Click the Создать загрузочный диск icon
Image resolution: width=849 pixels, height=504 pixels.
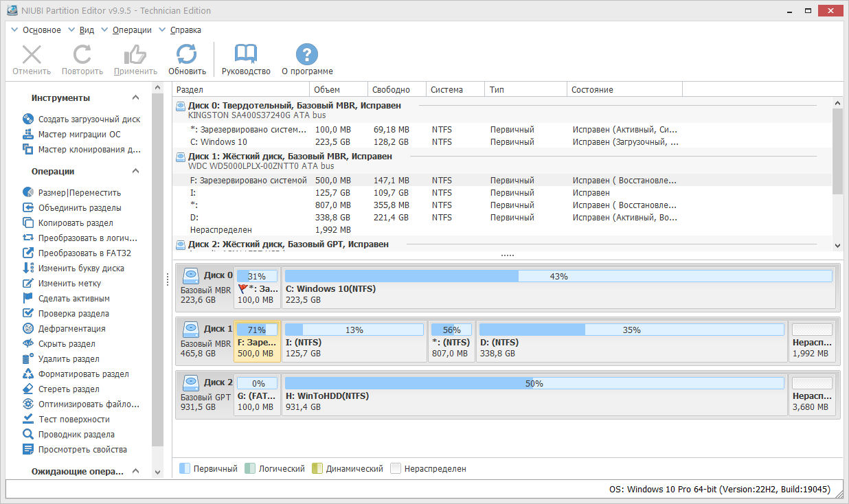tap(28, 119)
